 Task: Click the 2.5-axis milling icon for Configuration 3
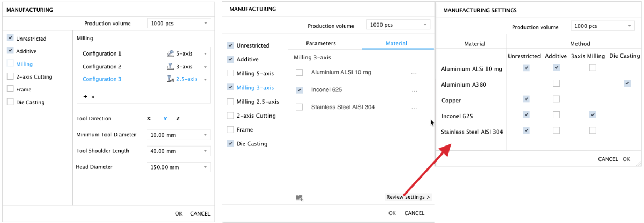(x=170, y=79)
